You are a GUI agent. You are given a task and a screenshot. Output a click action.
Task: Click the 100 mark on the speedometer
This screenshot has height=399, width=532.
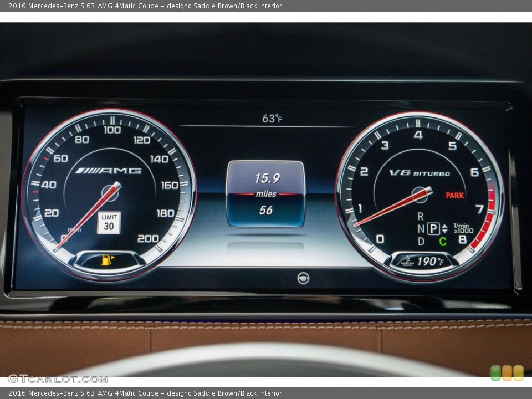(112, 130)
